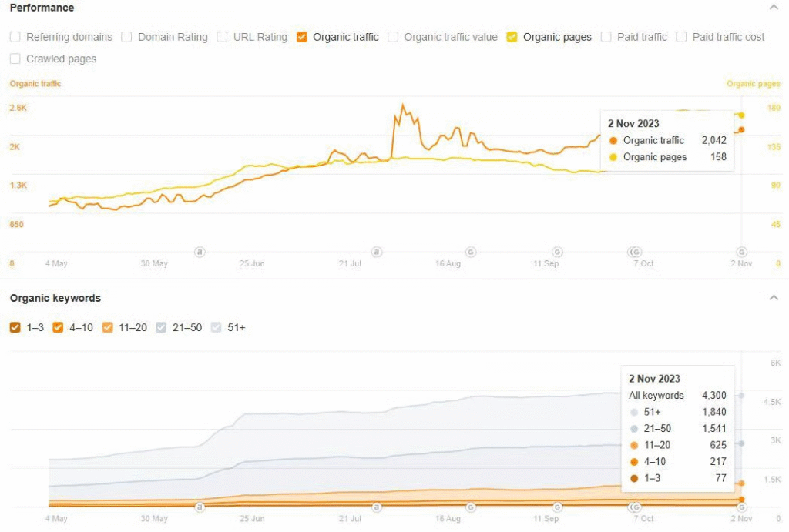Click the 11–20 keywords data point at 2 Nov
The width and height of the screenshot is (789, 532).
click(x=741, y=483)
